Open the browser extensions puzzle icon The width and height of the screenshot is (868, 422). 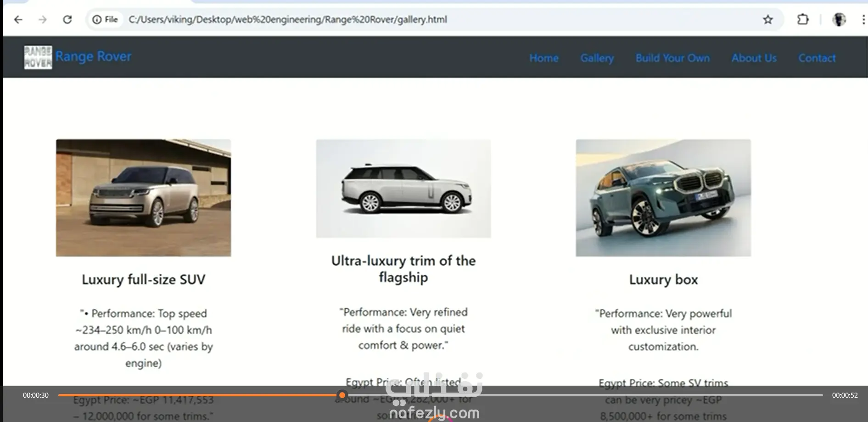(x=803, y=20)
